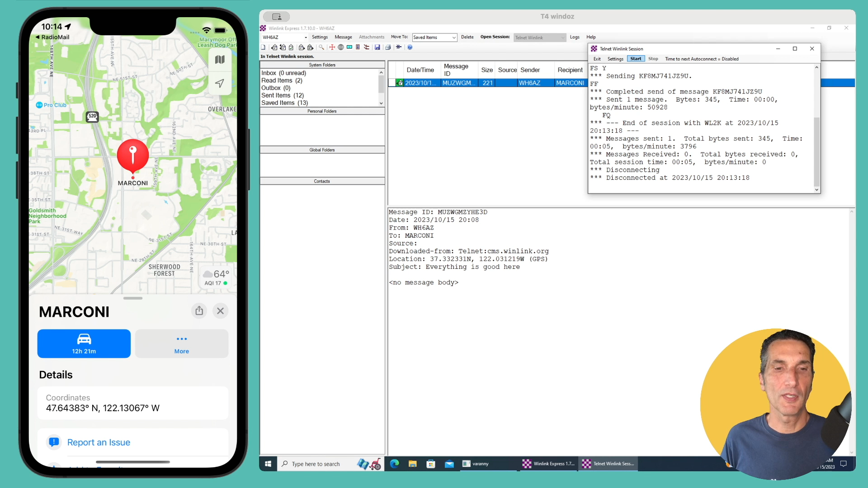The width and height of the screenshot is (868, 488).
Task: Open Mail app from the taskbar
Action: pyautogui.click(x=449, y=464)
